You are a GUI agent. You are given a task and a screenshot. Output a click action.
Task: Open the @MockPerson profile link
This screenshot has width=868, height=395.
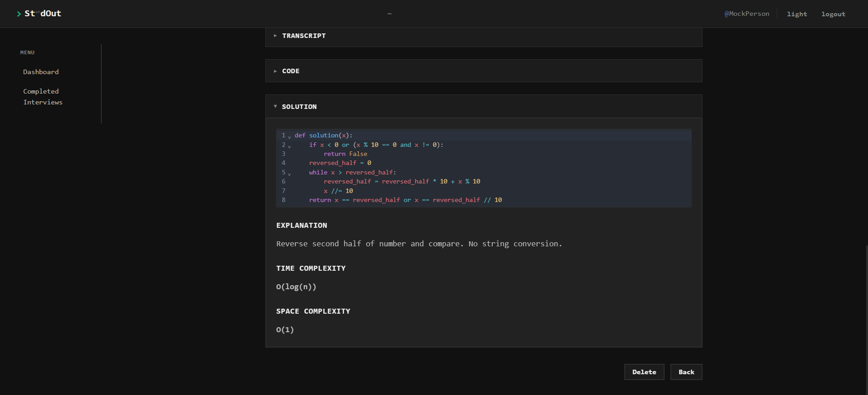tap(747, 14)
